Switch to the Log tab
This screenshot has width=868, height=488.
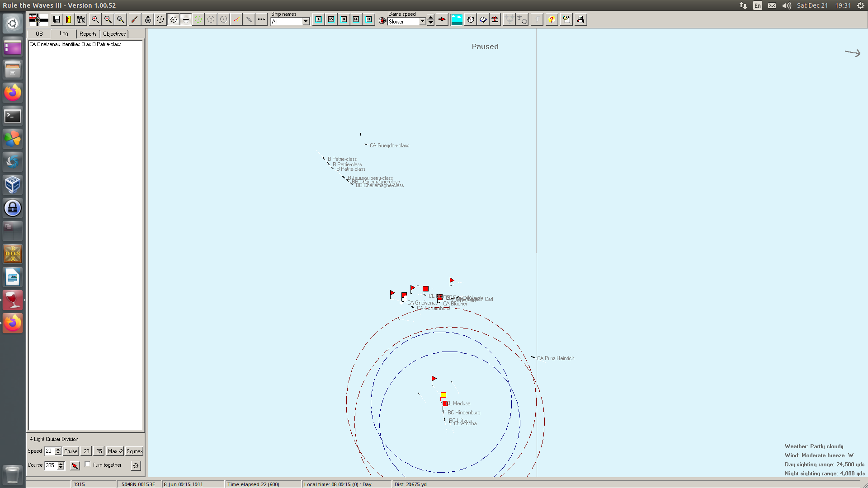tap(64, 33)
